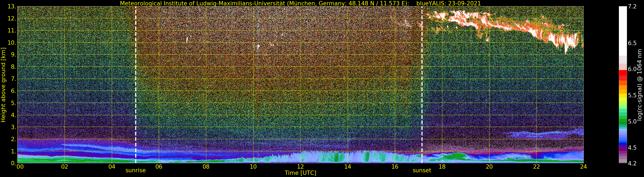Viewport: 644px width, 177px height.
Task: Click height axis tick label 2.
Action: click(x=13, y=139)
